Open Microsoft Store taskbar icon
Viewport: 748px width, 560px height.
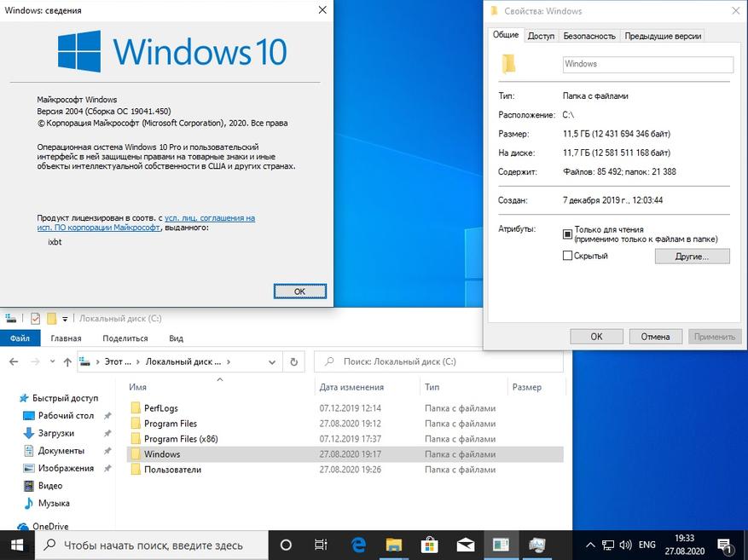pyautogui.click(x=429, y=545)
